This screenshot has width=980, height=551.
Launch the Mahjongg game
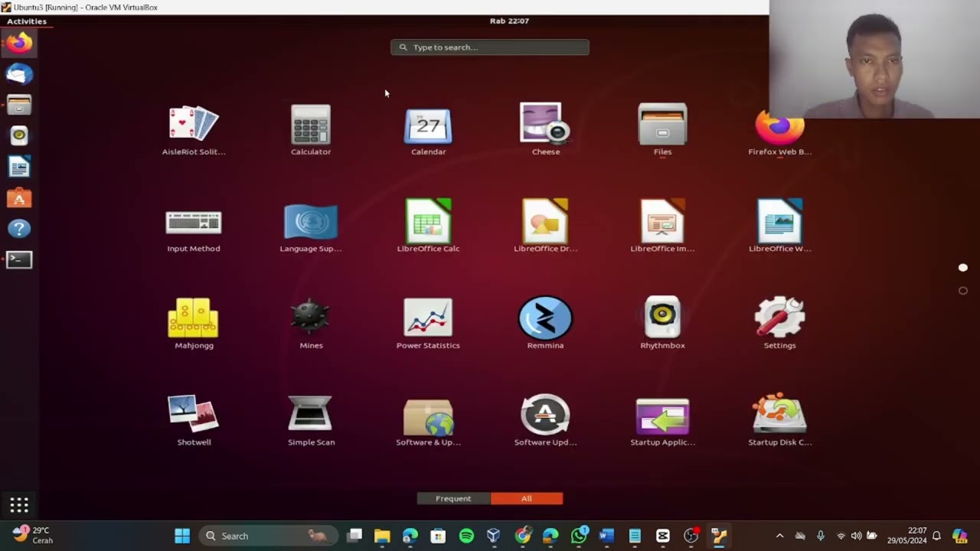pyautogui.click(x=194, y=324)
